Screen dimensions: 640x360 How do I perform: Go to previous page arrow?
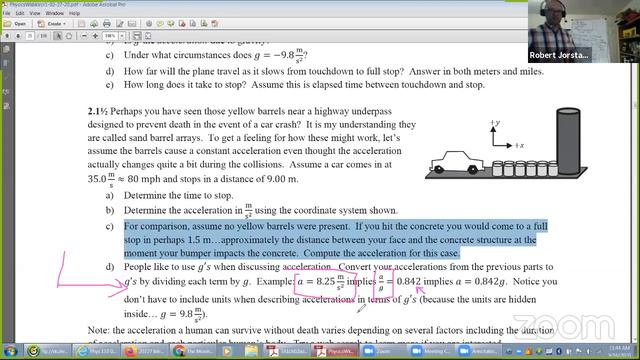click(x=7, y=36)
